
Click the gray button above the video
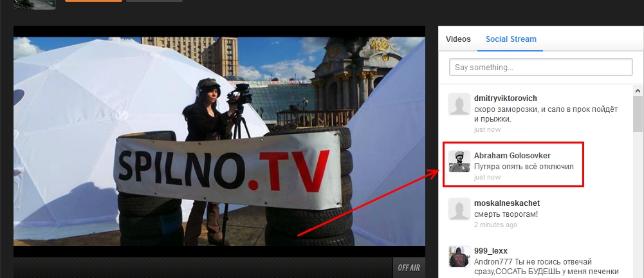tap(154, 1)
